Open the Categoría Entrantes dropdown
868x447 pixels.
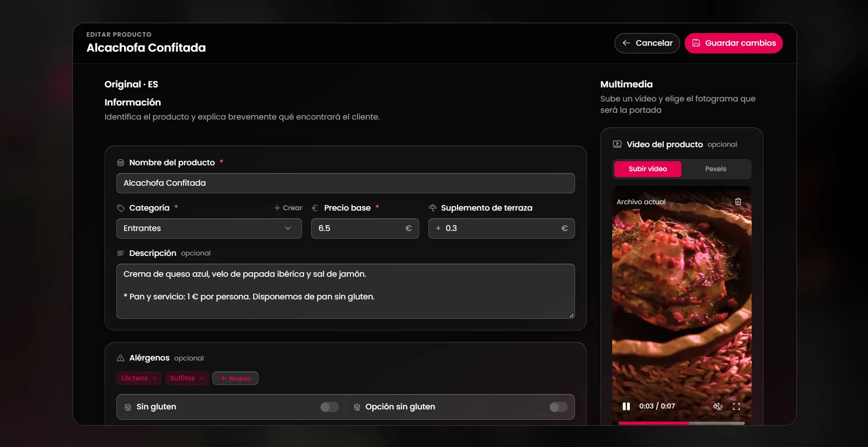[209, 228]
